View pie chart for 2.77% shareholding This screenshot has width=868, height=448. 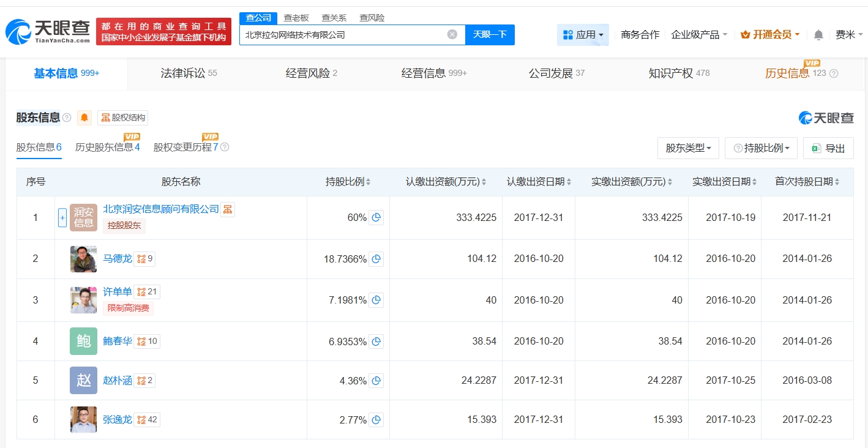pos(376,420)
